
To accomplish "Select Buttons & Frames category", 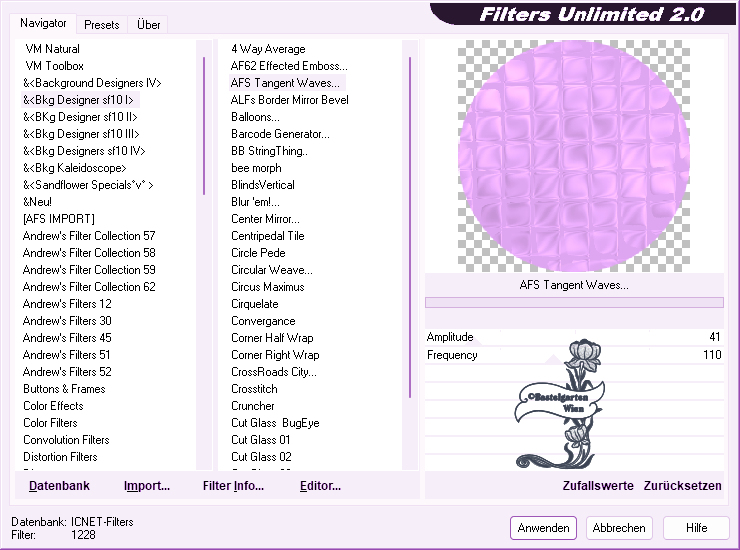I will [64, 389].
